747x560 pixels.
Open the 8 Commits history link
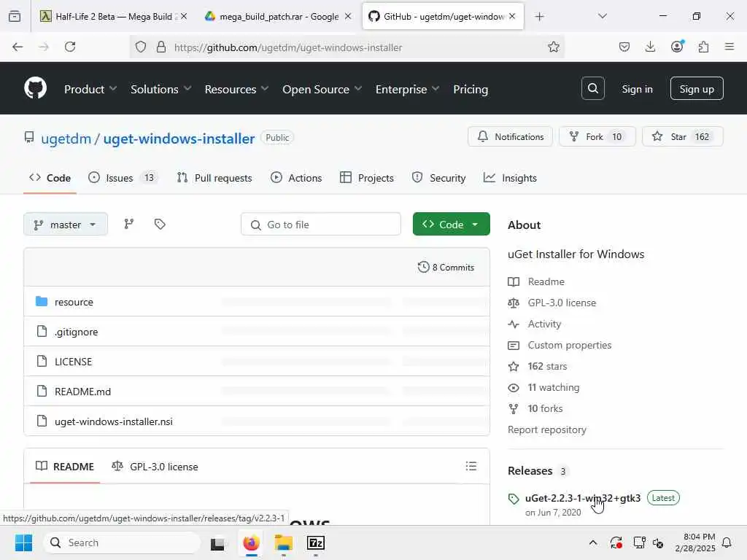point(446,267)
